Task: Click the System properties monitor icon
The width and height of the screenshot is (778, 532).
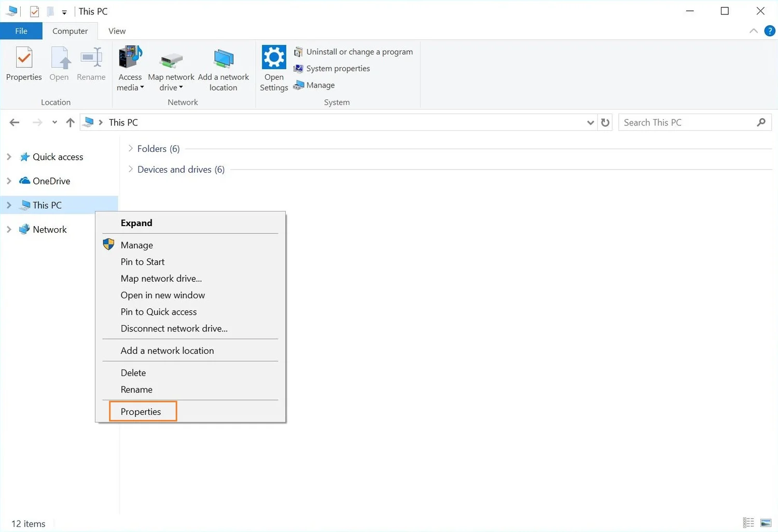Action: point(298,68)
